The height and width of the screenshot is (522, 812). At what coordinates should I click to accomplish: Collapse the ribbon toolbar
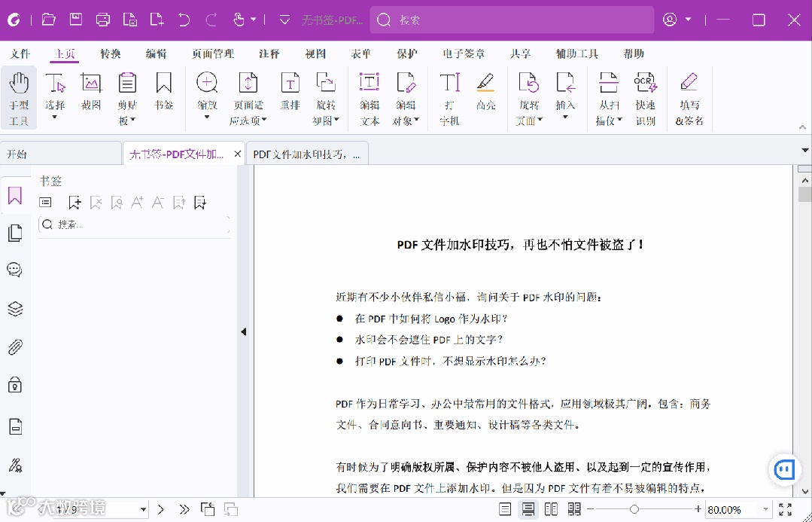pos(802,127)
